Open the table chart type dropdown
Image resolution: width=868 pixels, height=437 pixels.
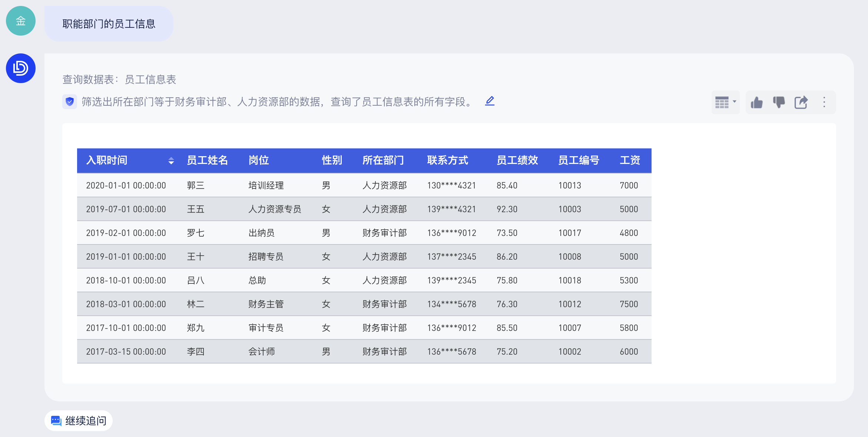coord(725,102)
